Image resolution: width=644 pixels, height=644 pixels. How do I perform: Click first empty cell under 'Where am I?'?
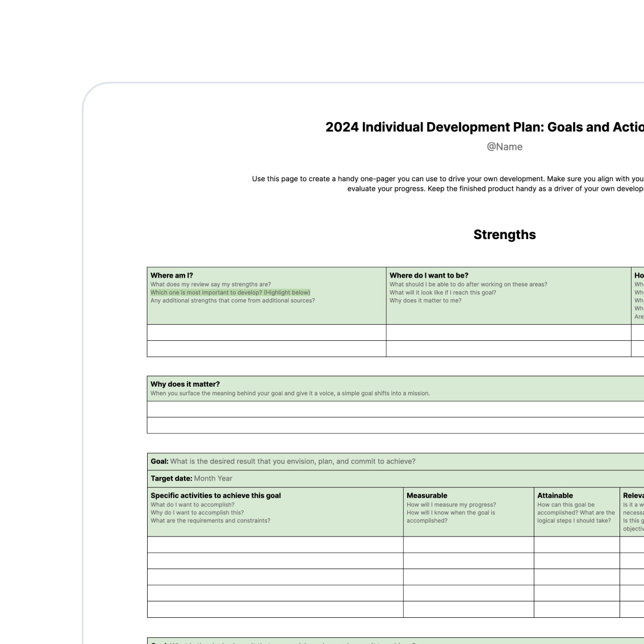coord(266,333)
